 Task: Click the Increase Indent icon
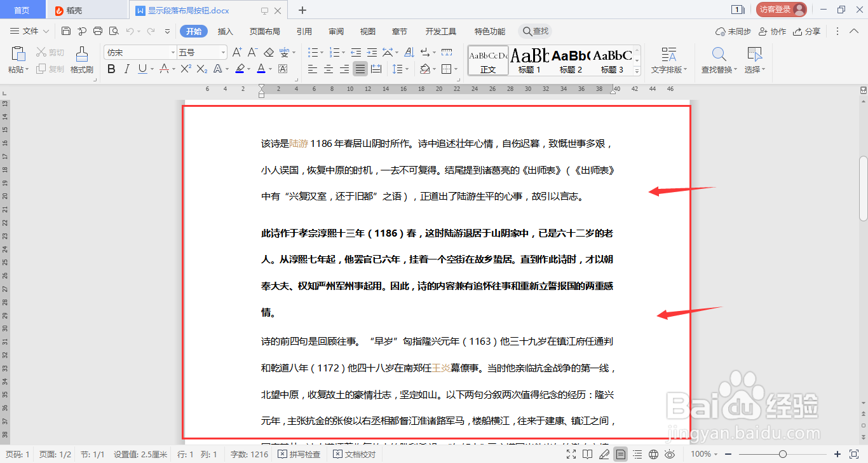click(x=372, y=52)
